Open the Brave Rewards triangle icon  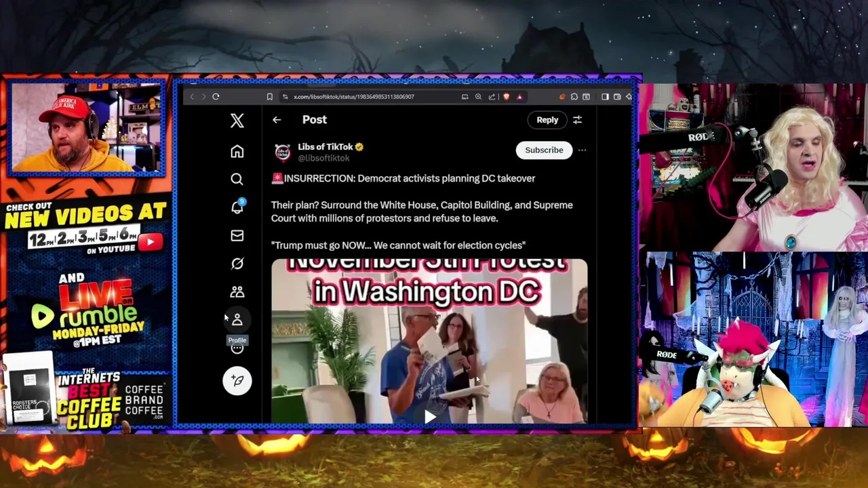[519, 97]
